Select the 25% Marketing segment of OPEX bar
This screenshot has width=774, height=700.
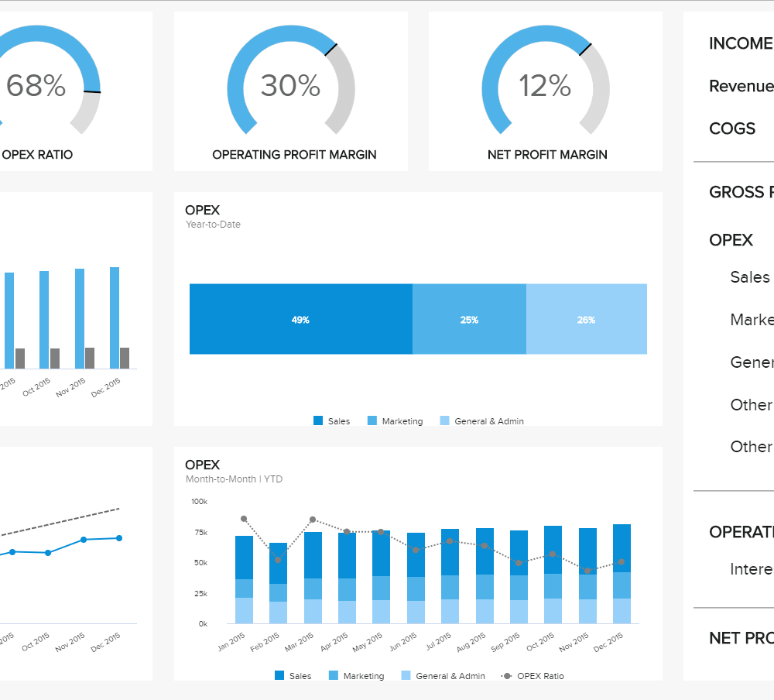[x=469, y=319]
